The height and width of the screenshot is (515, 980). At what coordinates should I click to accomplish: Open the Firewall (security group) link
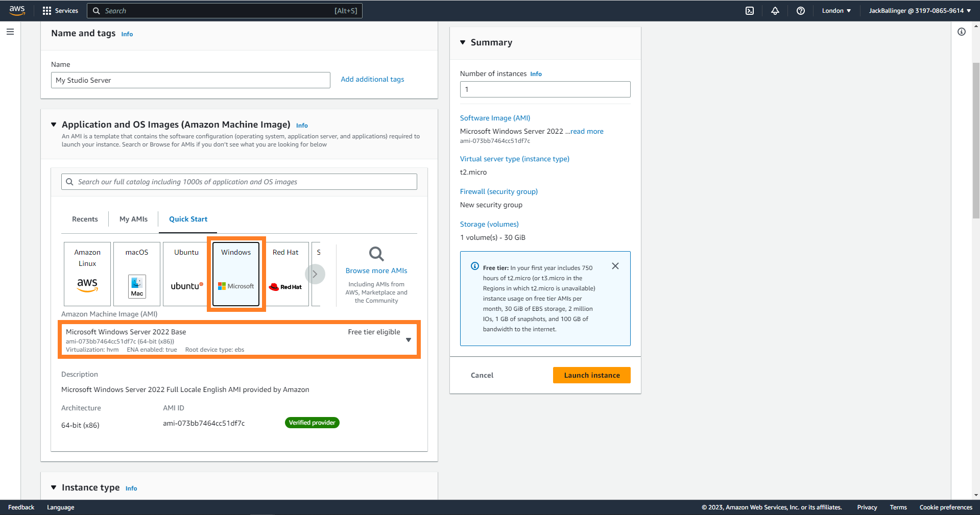pyautogui.click(x=499, y=191)
